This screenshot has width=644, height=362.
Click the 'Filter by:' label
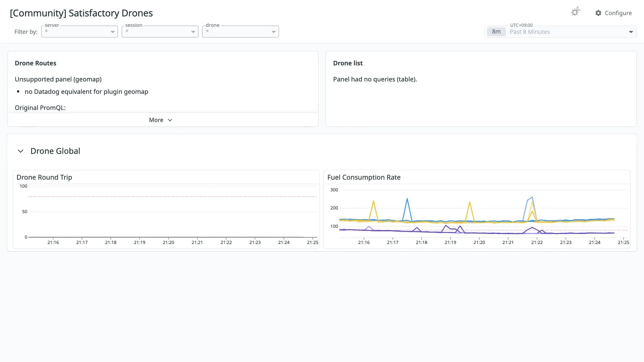point(26,32)
